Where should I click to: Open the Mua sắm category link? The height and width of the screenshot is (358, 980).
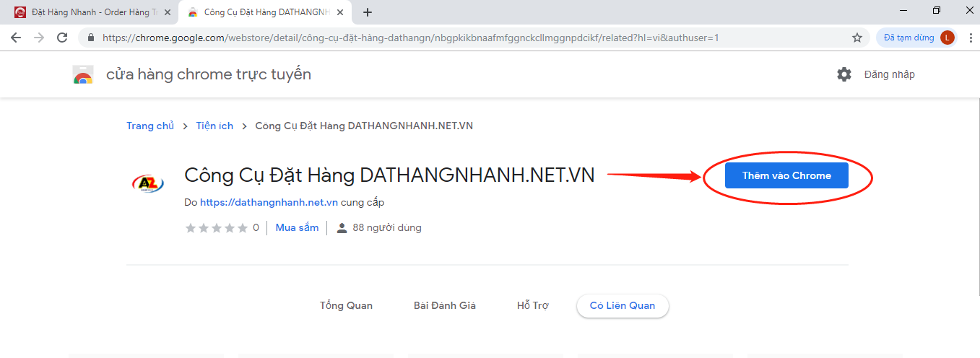[x=297, y=227]
